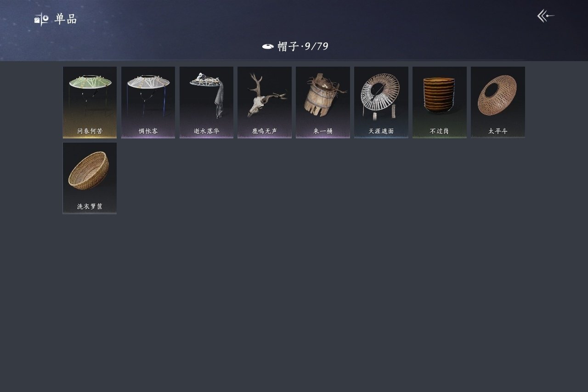Open the 帽子·9/79 category header

pos(295,46)
